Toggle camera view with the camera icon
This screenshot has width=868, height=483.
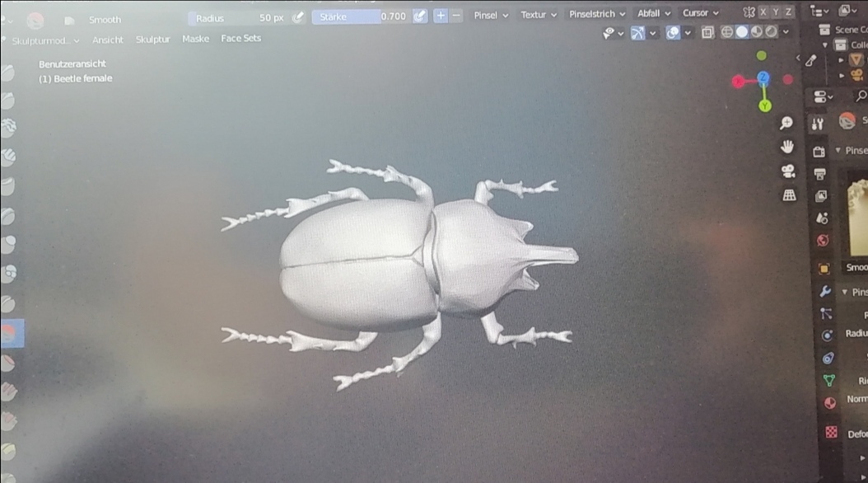(787, 171)
